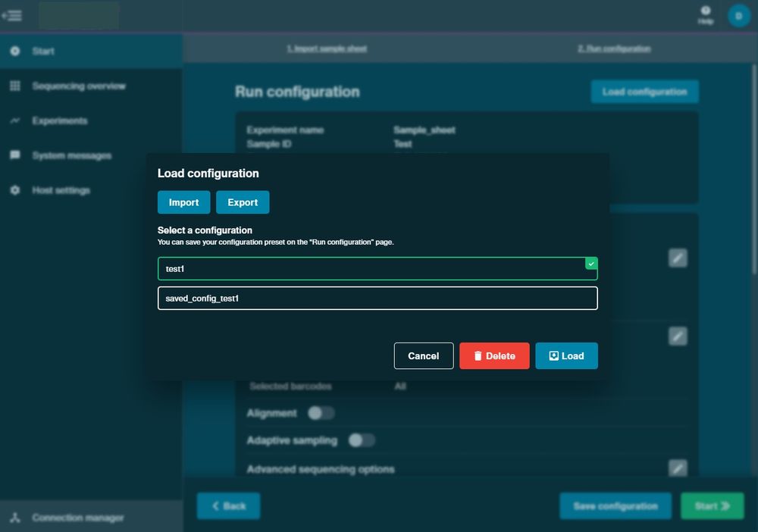This screenshot has width=758, height=532.
Task: Click the Experiments chart icon
Action: (15, 120)
